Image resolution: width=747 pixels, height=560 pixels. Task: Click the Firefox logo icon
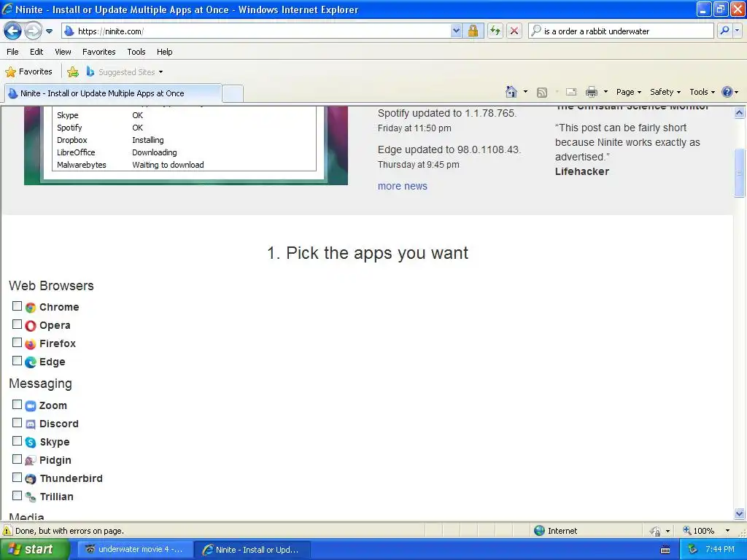pyautogui.click(x=31, y=344)
